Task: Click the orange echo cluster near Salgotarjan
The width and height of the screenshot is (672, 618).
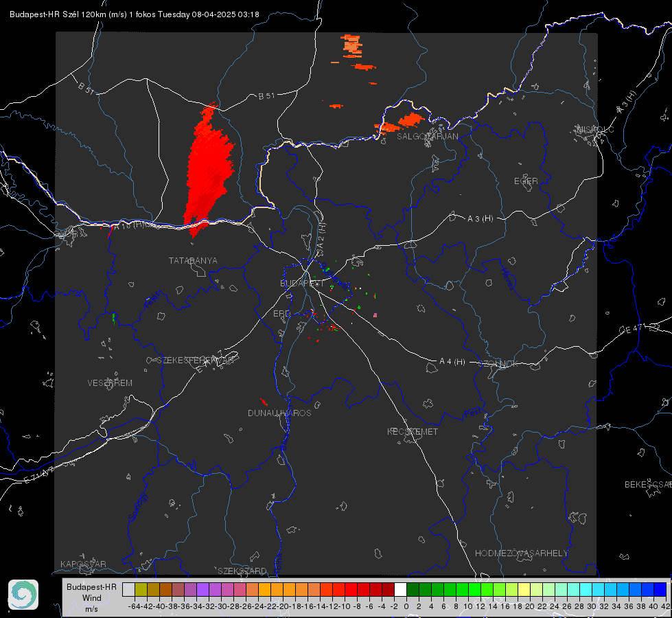Action: pyautogui.click(x=401, y=122)
